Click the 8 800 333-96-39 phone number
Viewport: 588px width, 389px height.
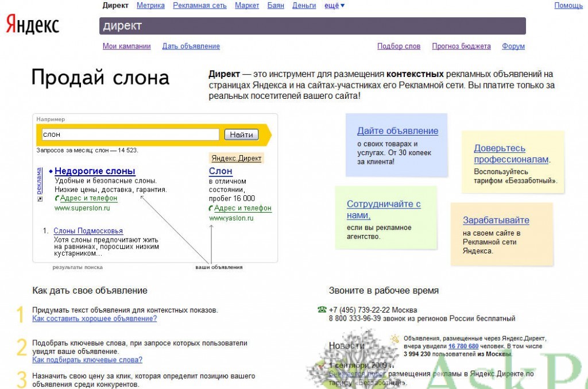(355, 318)
